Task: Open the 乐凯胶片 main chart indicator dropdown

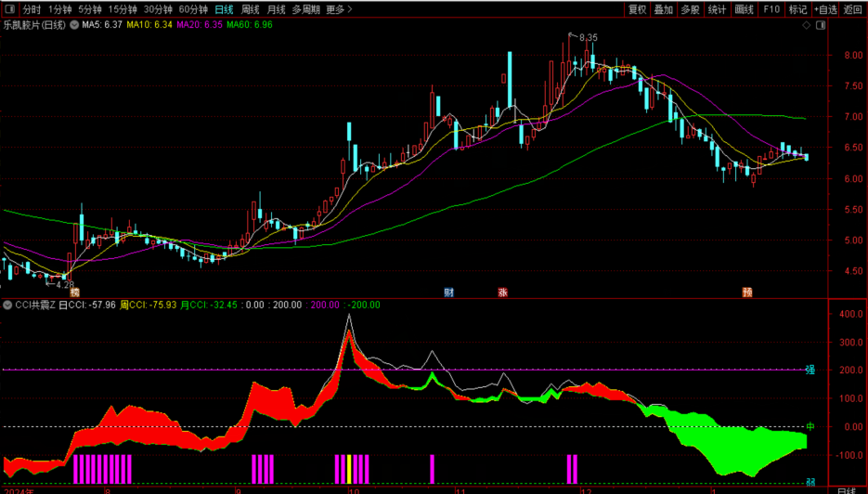Action: (74, 25)
